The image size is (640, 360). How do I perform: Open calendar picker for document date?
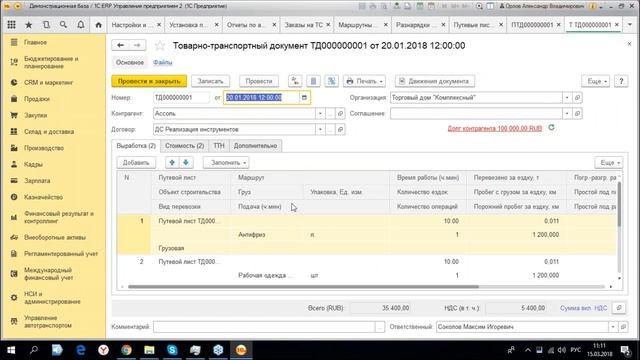tap(304, 98)
